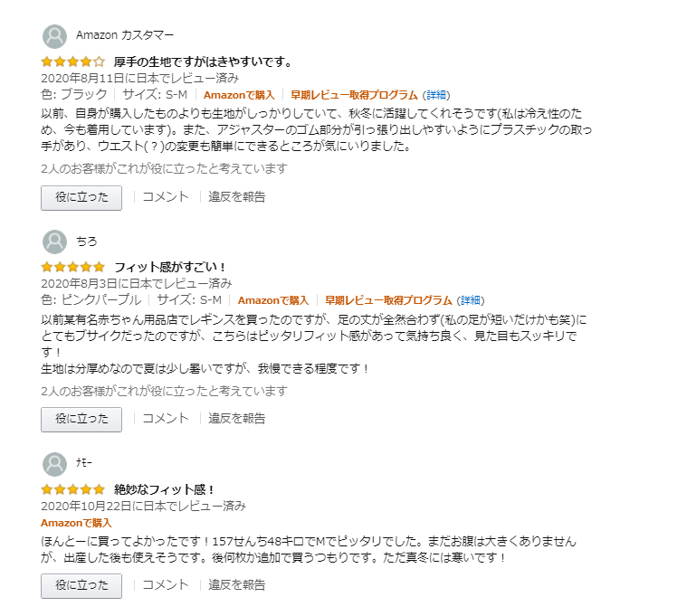Open 詳細 link in the first review
The image size is (696, 616).
pyautogui.click(x=437, y=95)
